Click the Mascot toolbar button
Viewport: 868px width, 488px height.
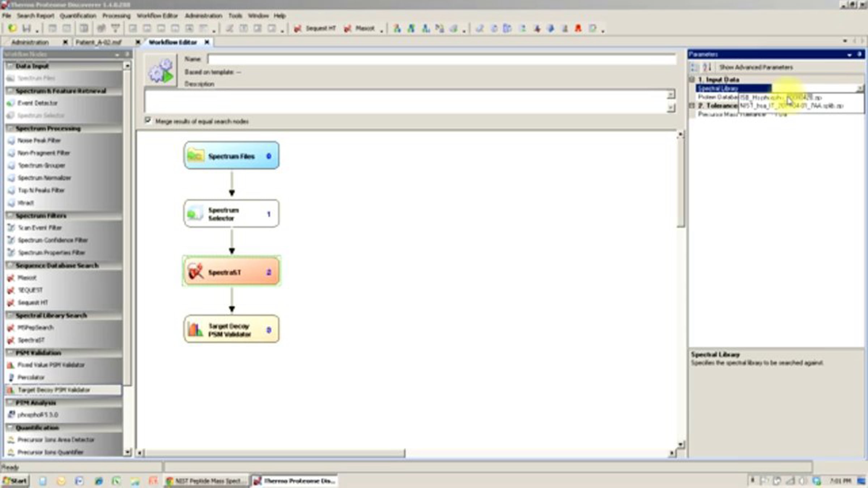359,28
